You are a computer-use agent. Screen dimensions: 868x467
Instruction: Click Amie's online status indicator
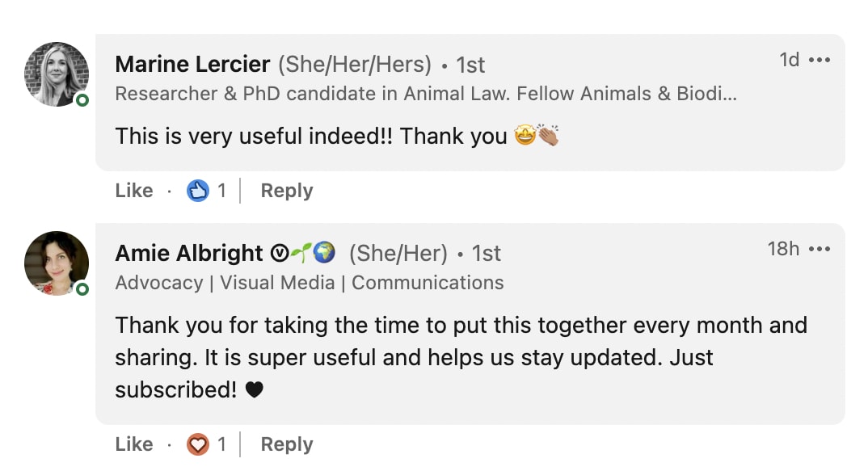(82, 289)
